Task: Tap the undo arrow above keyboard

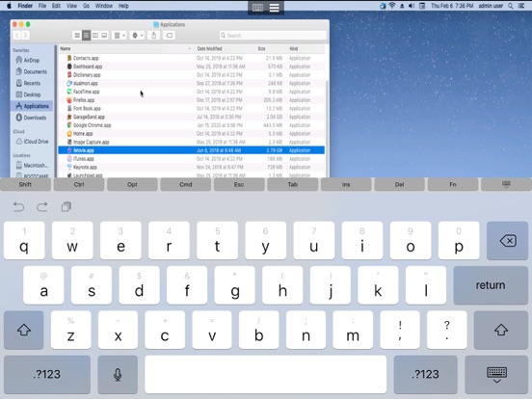Action: [18, 206]
